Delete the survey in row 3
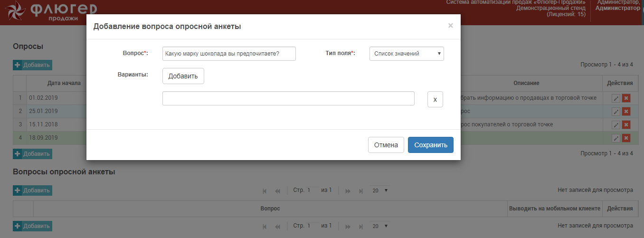Viewport: 644px width, 238px height. [x=626, y=124]
